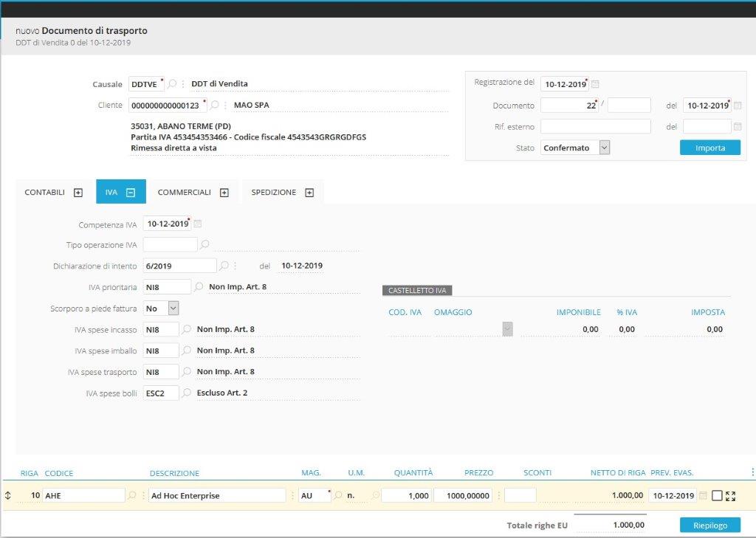756x538 pixels.
Task: Search Dichiarazione di intento lookup icon
Action: (x=224, y=266)
